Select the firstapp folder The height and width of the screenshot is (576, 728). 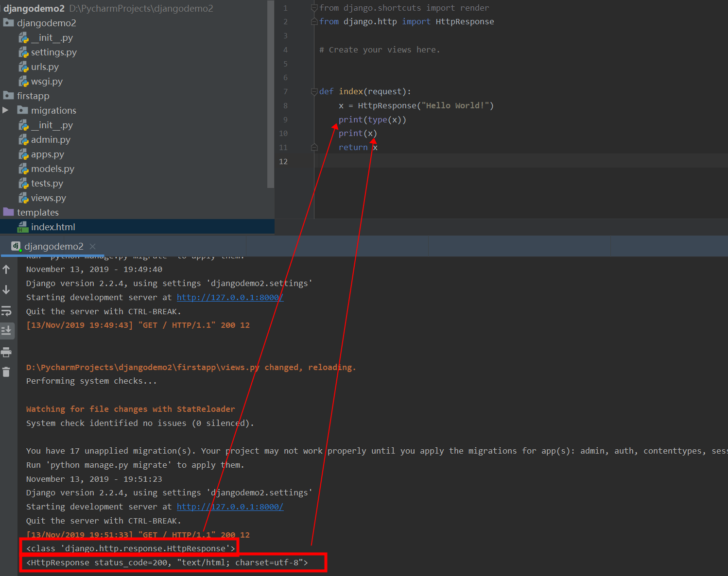[33, 96]
